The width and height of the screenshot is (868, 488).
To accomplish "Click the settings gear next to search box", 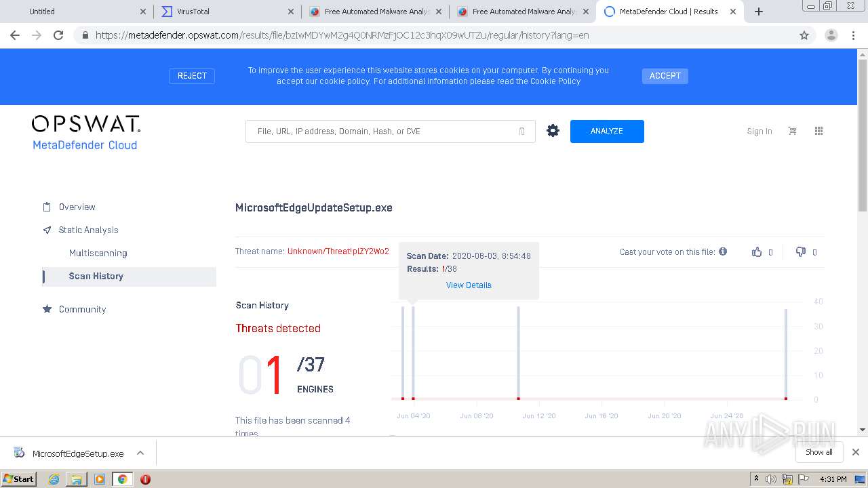I will [553, 131].
